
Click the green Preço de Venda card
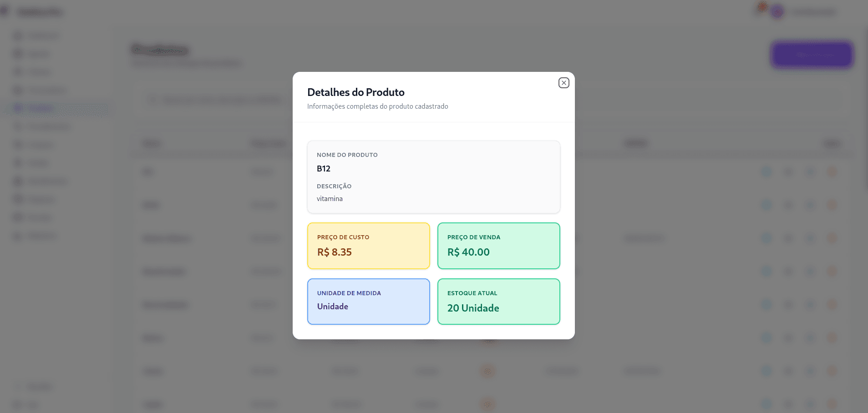pos(499,246)
